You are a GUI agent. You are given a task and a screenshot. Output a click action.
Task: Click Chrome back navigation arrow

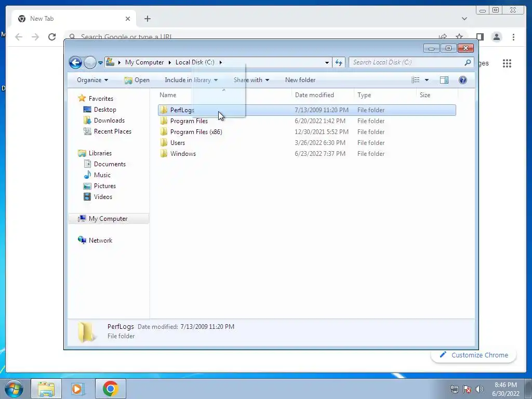click(x=19, y=37)
